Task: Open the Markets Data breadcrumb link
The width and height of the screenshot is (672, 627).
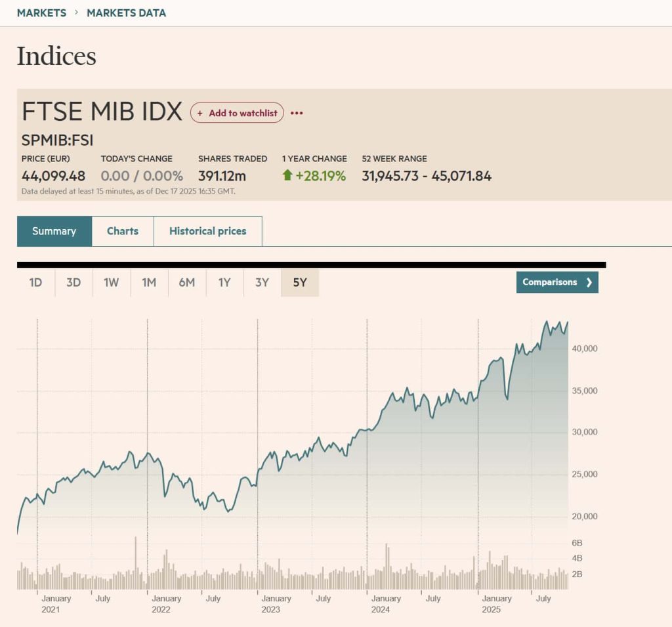Action: click(126, 13)
